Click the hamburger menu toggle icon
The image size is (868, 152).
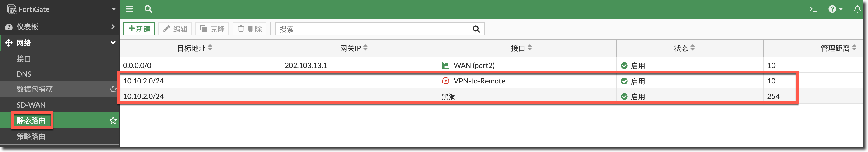[x=129, y=9]
